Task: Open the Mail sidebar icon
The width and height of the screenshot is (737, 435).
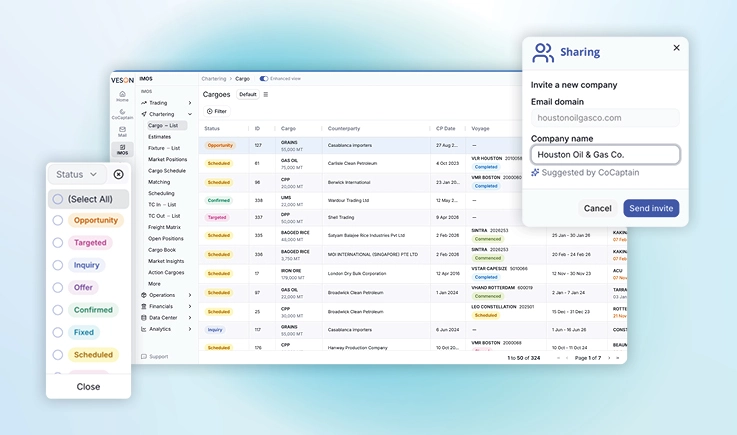Action: 122,132
